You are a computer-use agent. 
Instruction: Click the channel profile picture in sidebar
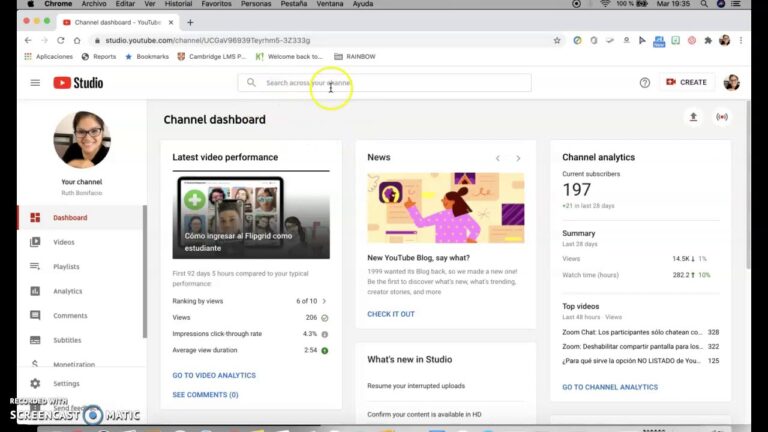(x=82, y=140)
